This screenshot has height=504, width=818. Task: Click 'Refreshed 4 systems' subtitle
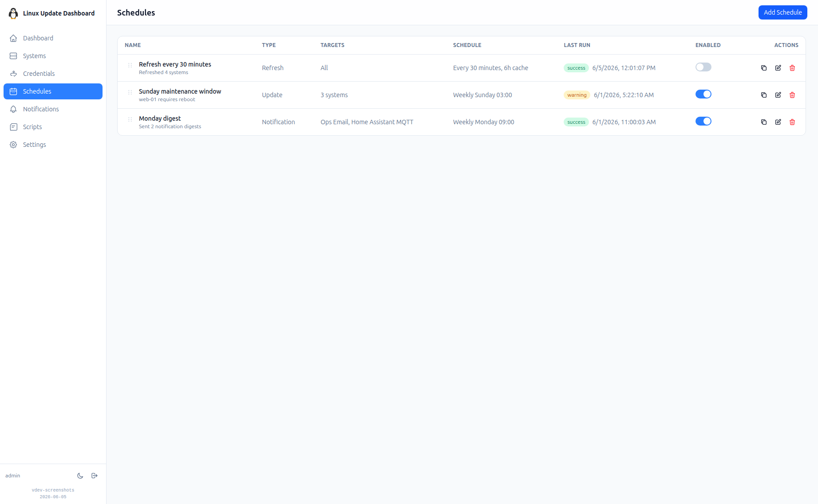[x=163, y=72]
